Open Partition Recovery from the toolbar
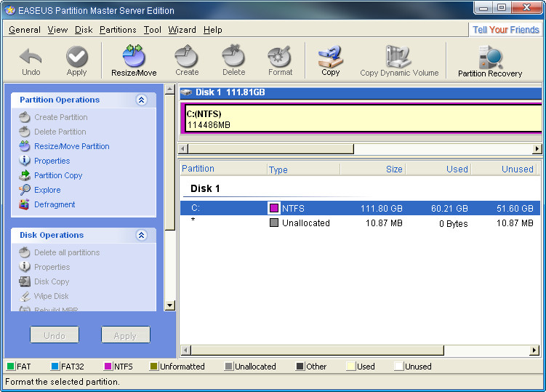This screenshot has height=392, width=546. point(489,60)
